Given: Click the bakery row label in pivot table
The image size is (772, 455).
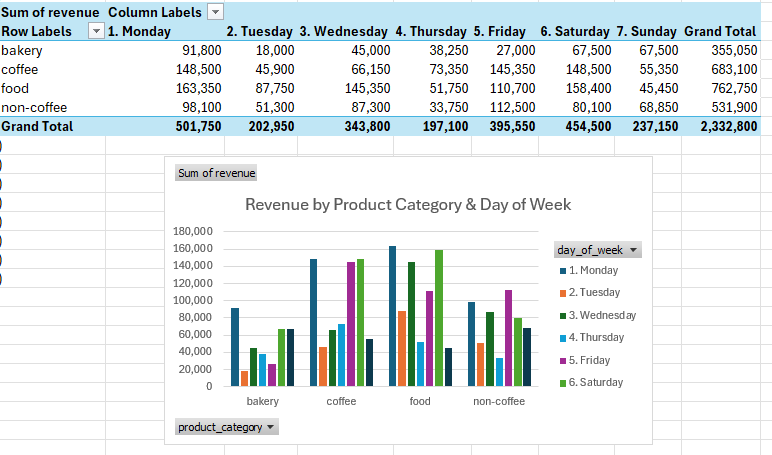Looking at the screenshot, I should (21, 50).
